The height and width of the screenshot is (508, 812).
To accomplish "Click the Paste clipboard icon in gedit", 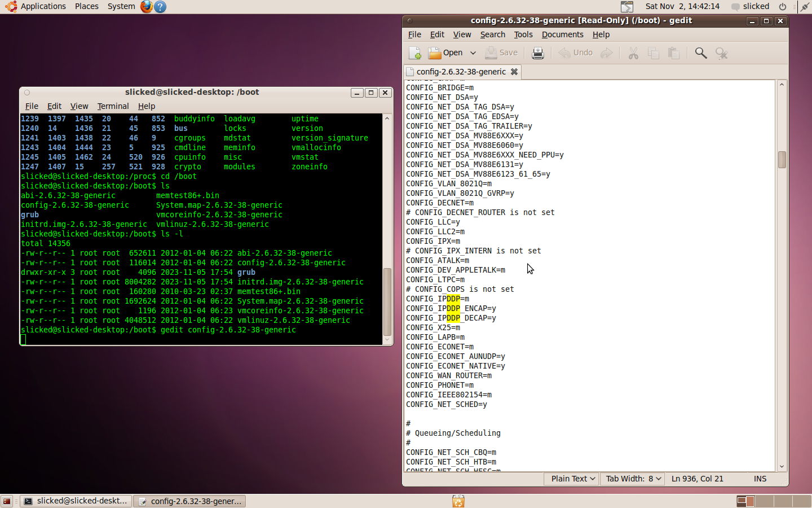I will 674,53.
